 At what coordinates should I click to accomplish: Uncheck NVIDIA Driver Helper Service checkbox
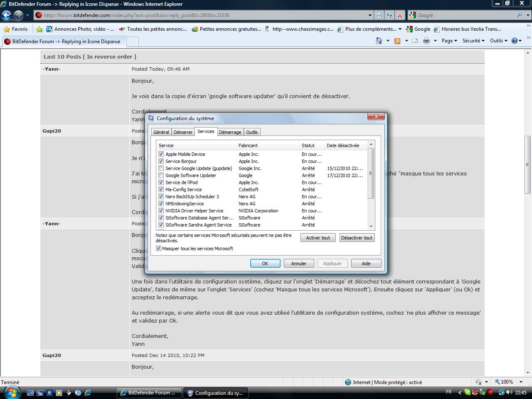click(161, 211)
